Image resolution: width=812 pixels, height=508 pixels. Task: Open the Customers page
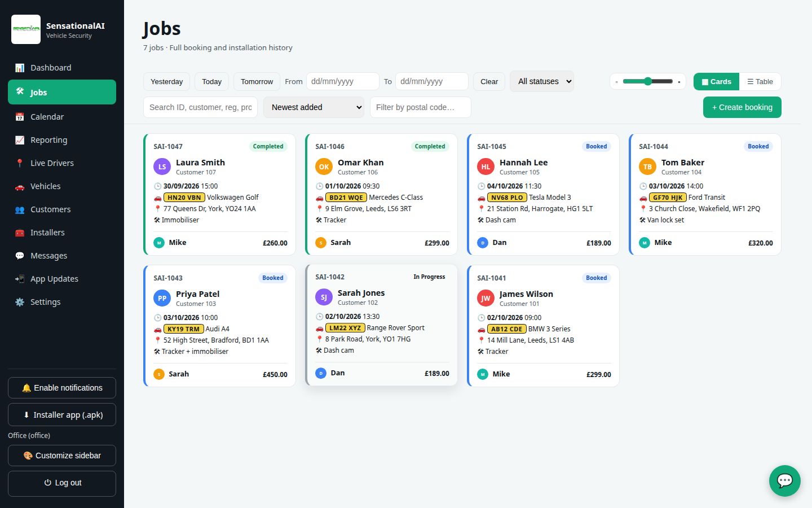point(62,209)
